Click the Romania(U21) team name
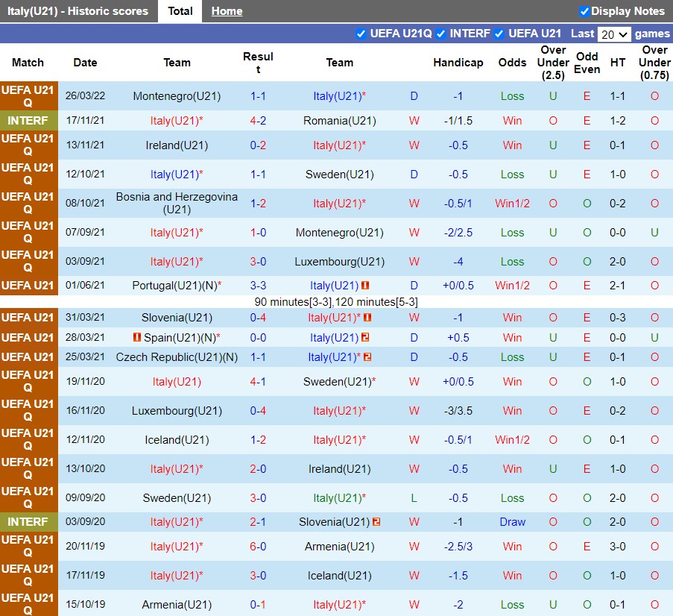Image resolution: width=673 pixels, height=616 pixels. (x=339, y=121)
